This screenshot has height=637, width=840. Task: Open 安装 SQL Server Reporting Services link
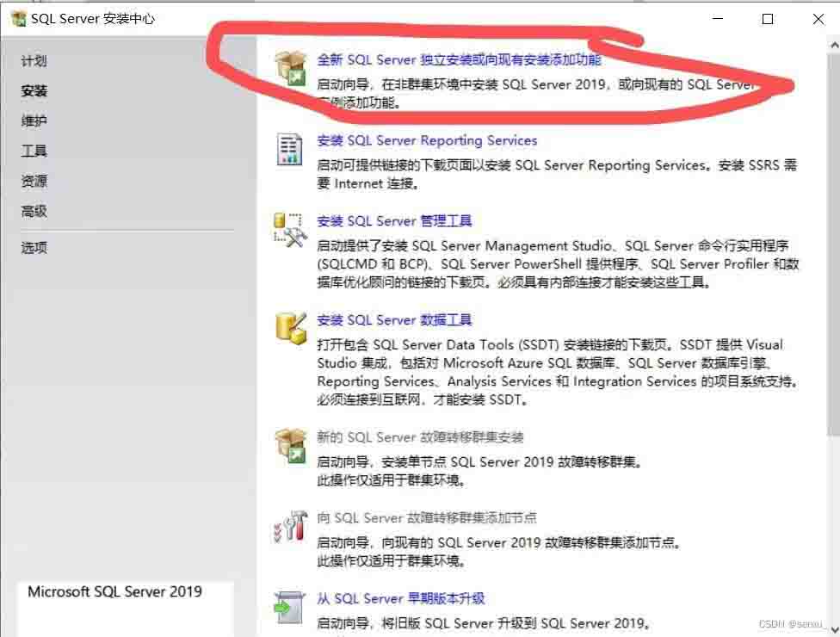[x=426, y=140]
